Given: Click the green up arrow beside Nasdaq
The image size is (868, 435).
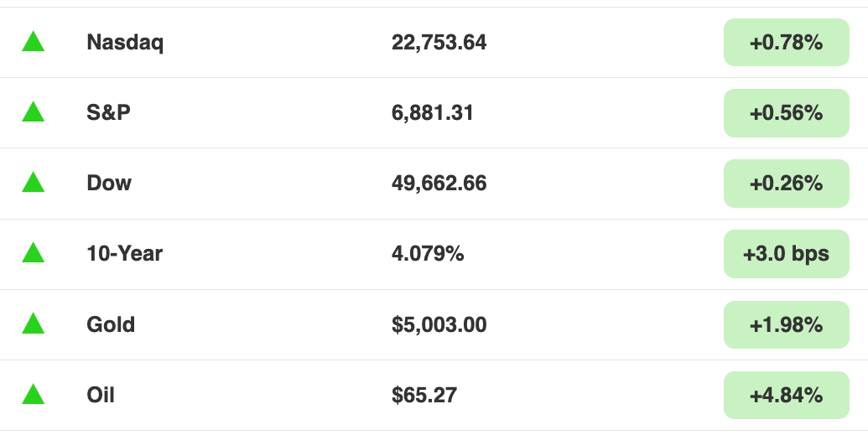Looking at the screenshot, I should [x=34, y=42].
